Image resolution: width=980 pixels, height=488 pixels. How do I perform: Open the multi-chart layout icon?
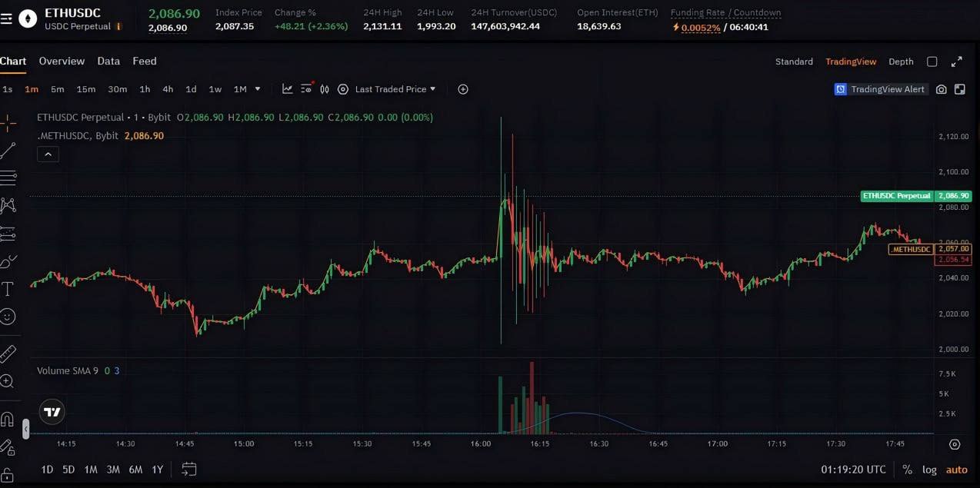[x=960, y=89]
